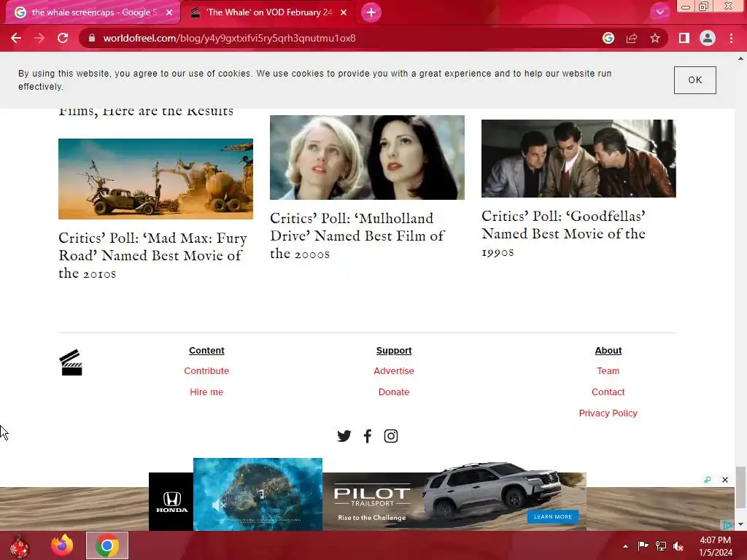Open the Mad Max Fury Road thumbnail
Viewport: 747px width, 560px height.
[x=155, y=179]
